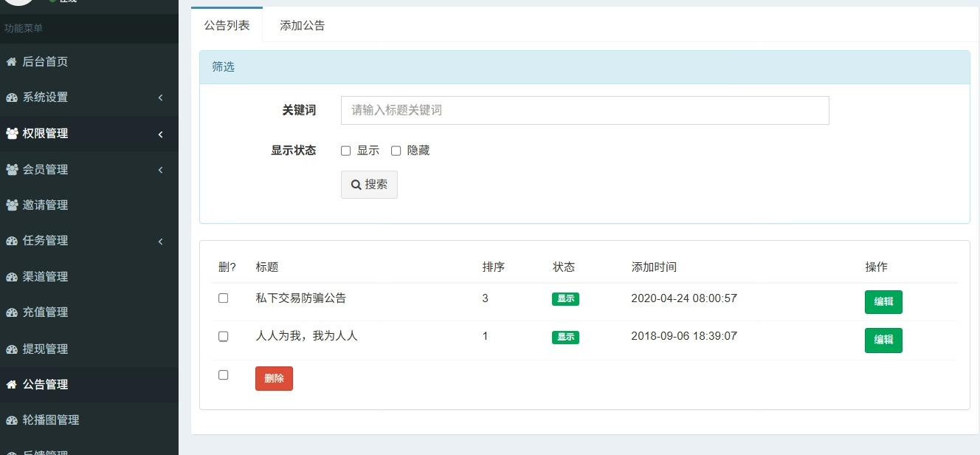Tick the checkbox for 私下交易防骗公告 row

coord(223,298)
